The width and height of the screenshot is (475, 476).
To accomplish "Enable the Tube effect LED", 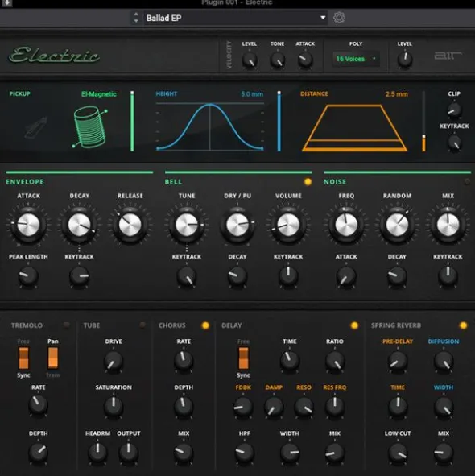I will [x=142, y=325].
